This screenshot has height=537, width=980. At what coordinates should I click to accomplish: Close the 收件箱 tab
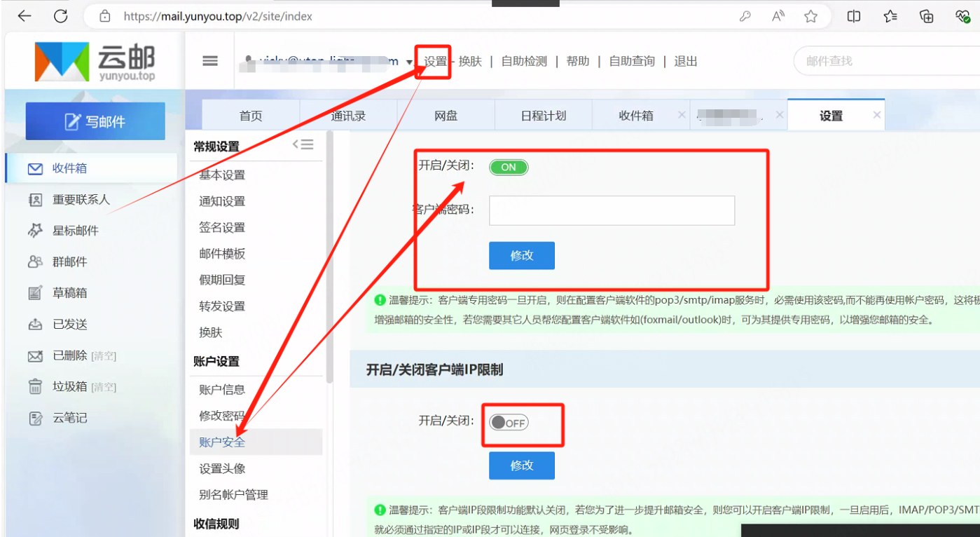[682, 115]
